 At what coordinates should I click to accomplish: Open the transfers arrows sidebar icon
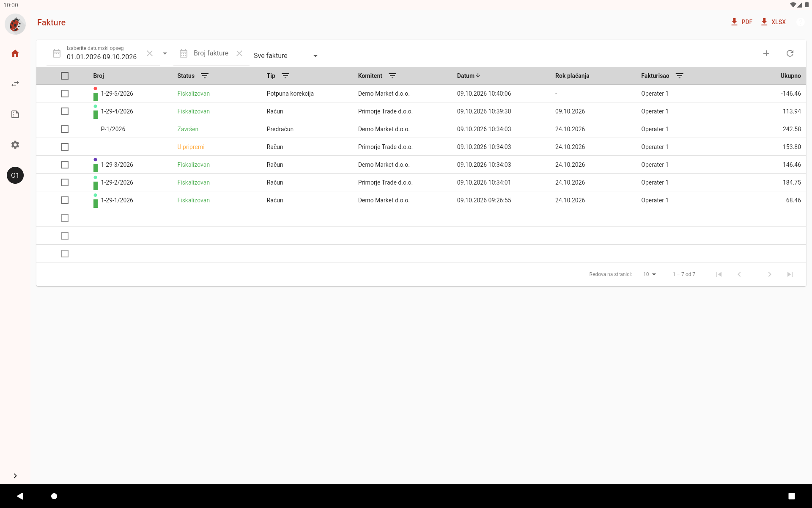click(15, 84)
